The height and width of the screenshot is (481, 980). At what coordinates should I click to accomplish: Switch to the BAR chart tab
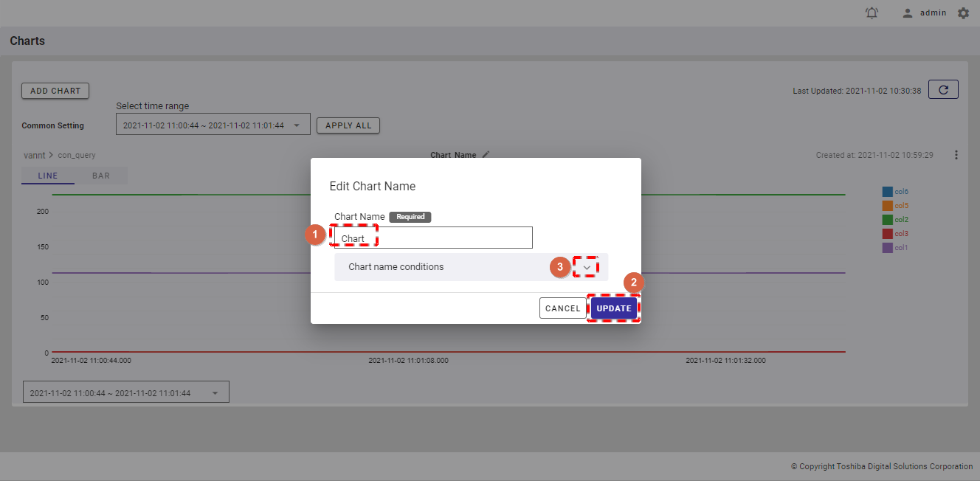[101, 176]
